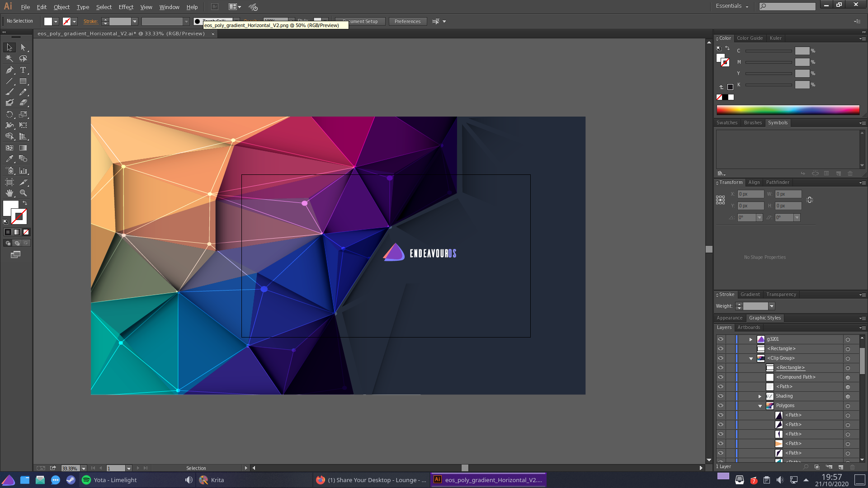Screen dimensions: 868x488
Task: Select the Gradient tool
Action: [23, 148]
